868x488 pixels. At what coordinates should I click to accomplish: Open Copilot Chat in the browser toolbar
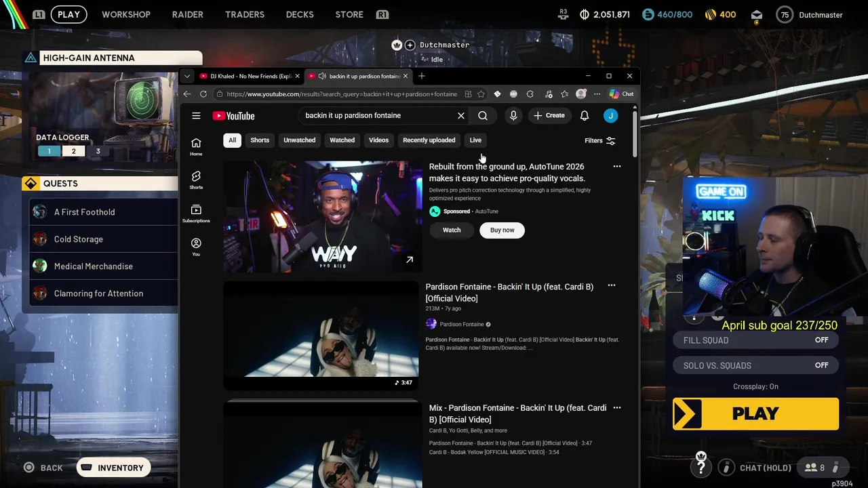[622, 94]
